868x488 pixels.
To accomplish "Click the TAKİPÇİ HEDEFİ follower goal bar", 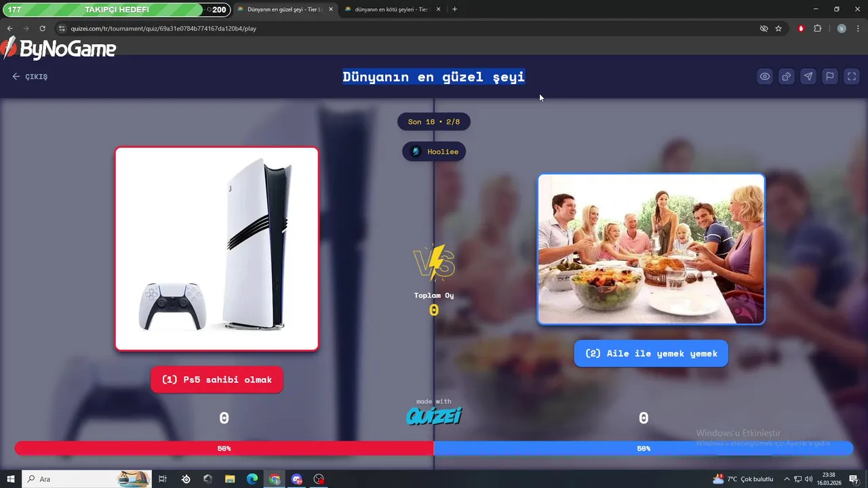I will point(115,9).
